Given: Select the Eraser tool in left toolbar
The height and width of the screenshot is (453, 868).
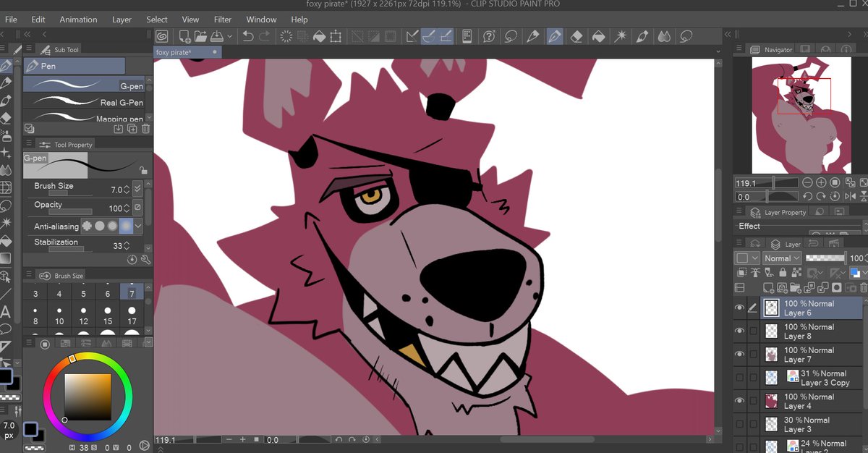Looking at the screenshot, I should coord(7,117).
